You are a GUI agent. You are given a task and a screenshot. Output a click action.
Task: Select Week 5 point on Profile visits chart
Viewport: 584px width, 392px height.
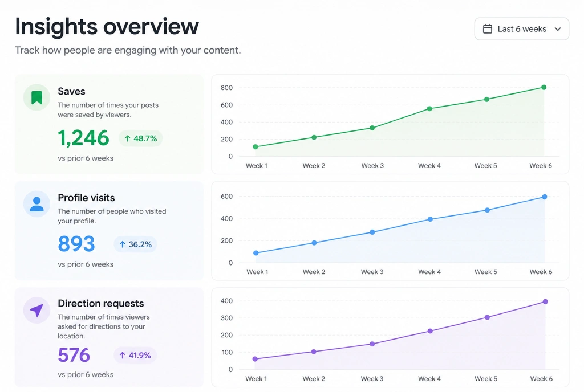coord(487,210)
